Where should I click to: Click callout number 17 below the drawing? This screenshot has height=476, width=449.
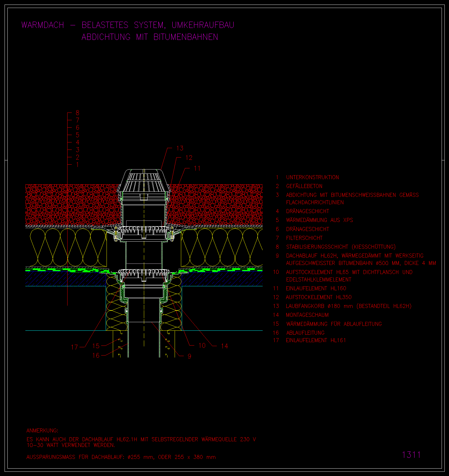click(x=74, y=347)
